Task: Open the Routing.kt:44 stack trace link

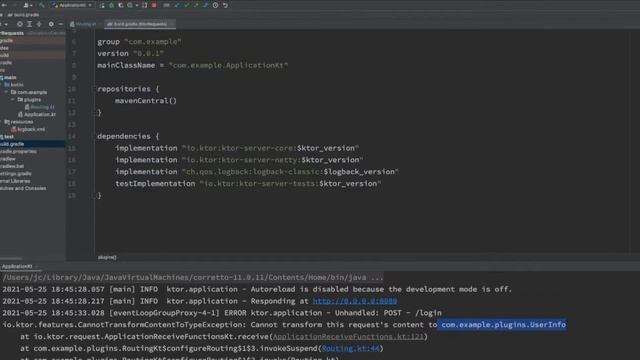Action: pyautogui.click(x=351, y=349)
